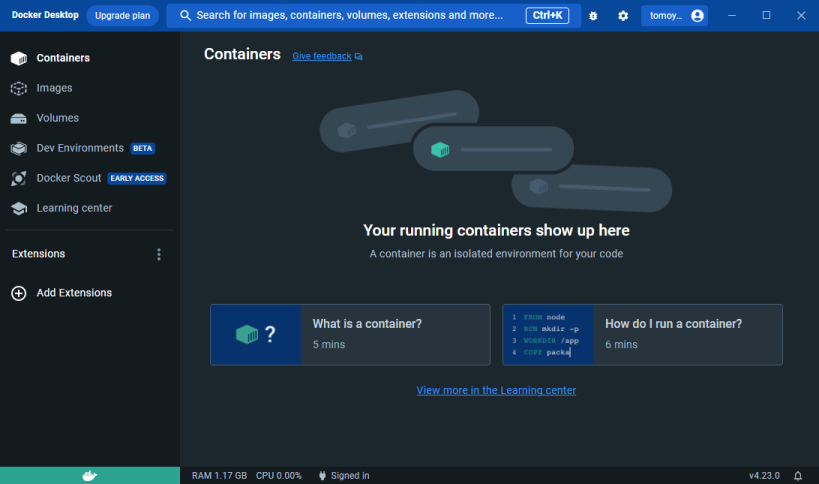Click the Dockerfile code snippet thumbnail

[x=548, y=335]
